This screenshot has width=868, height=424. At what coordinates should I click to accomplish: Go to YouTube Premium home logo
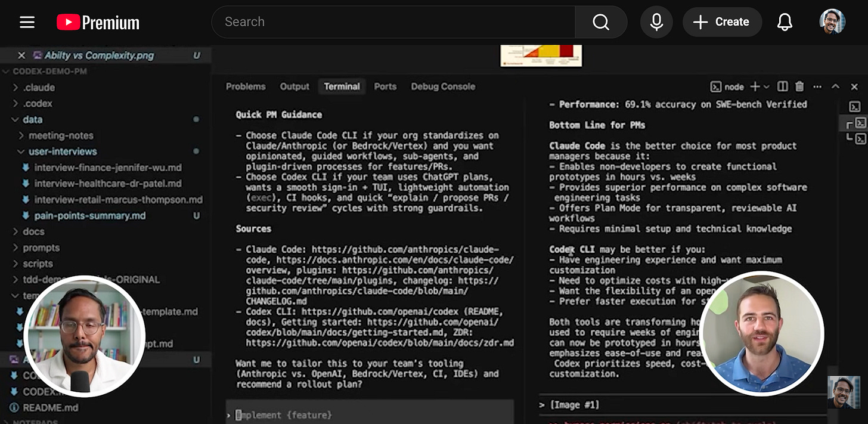coord(98,23)
